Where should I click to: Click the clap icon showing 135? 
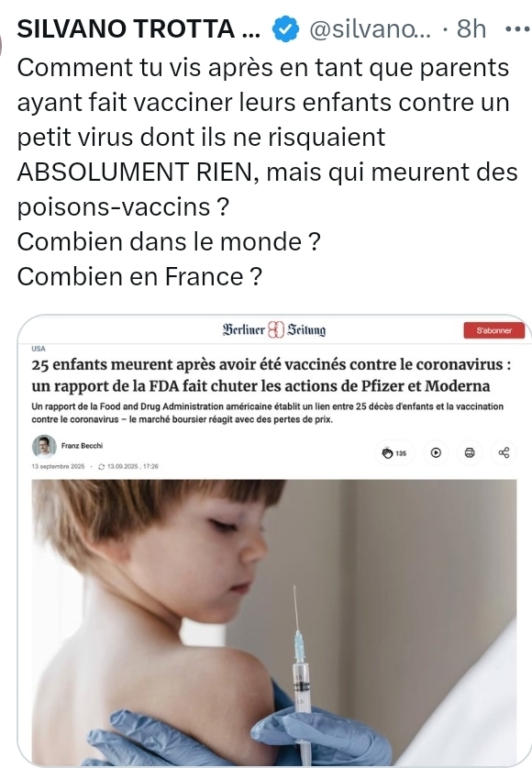(x=394, y=453)
